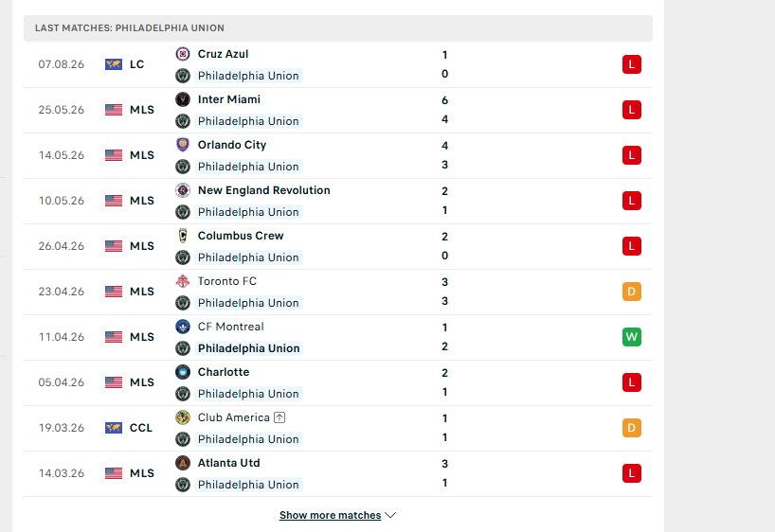Click the Atlanta Utd crest
This screenshot has width=775, height=532.
pos(183,463)
